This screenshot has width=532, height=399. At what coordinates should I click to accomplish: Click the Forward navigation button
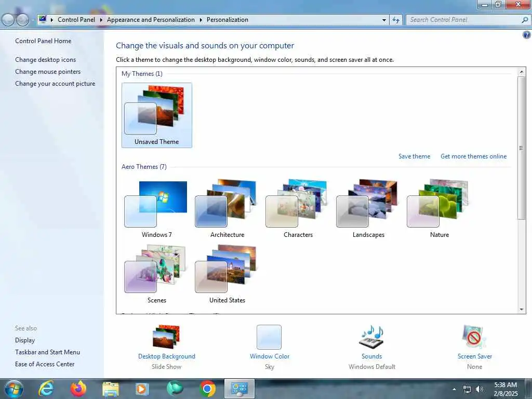22,20
